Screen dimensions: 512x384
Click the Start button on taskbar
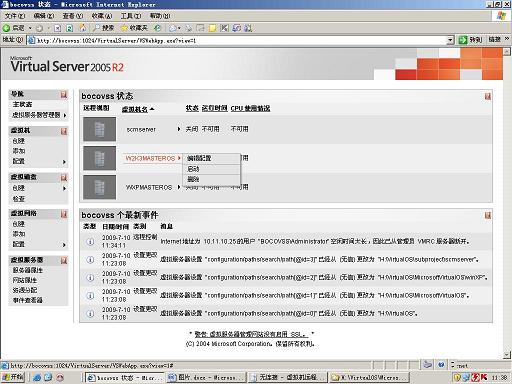13,377
